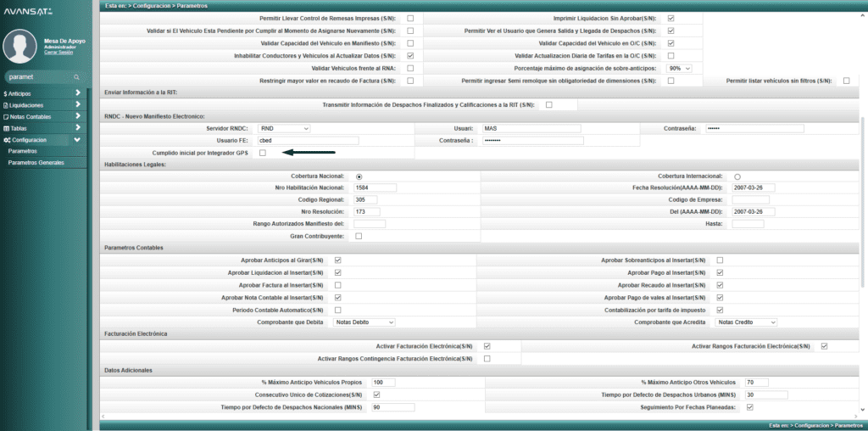Enable Cumplido inicial por Integrador GPS checkbox

pyautogui.click(x=263, y=153)
